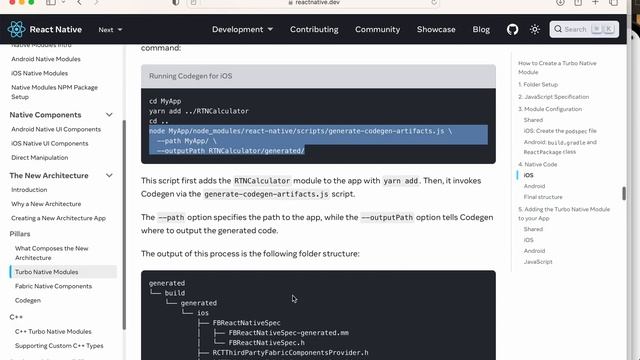Toggle the Safari sidebar icon
Image resolution: width=640 pixels, height=360 pixels.
pyautogui.click(x=51, y=2)
